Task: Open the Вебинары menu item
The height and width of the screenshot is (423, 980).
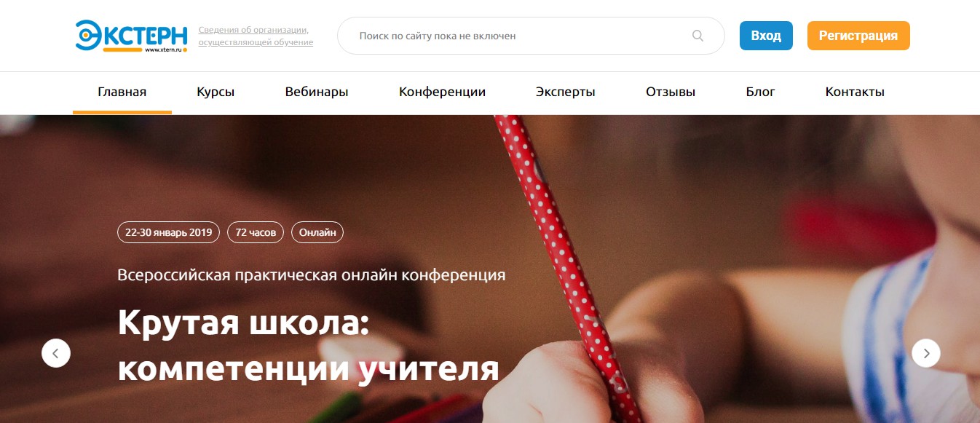Action: (x=317, y=92)
